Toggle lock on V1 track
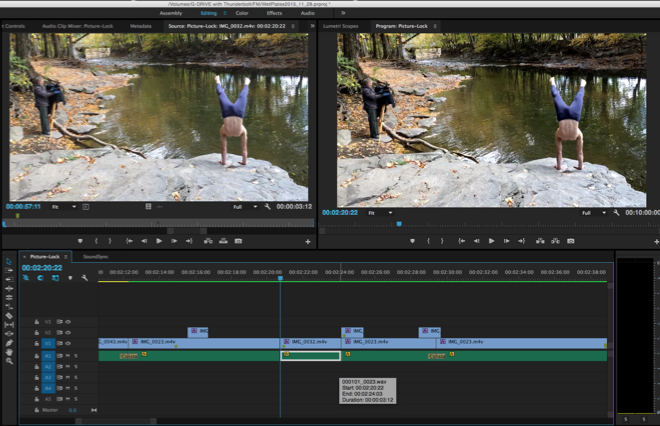Viewport: 660px width, 426px height. tap(37, 343)
